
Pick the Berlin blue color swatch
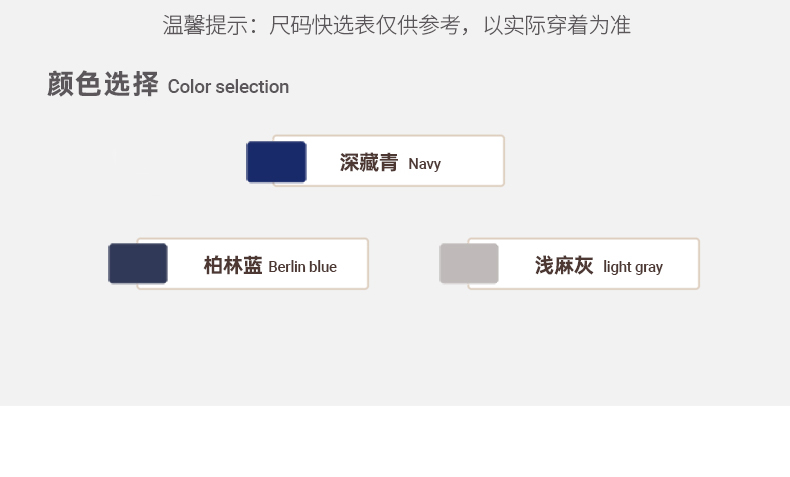(x=138, y=264)
